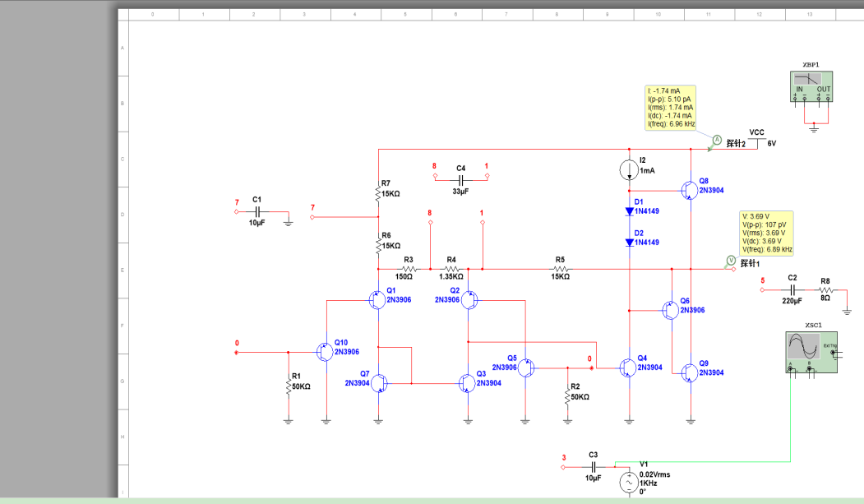The image size is (864, 504).
Task: Select the D1 1N4149 diode
Action: pos(629,211)
